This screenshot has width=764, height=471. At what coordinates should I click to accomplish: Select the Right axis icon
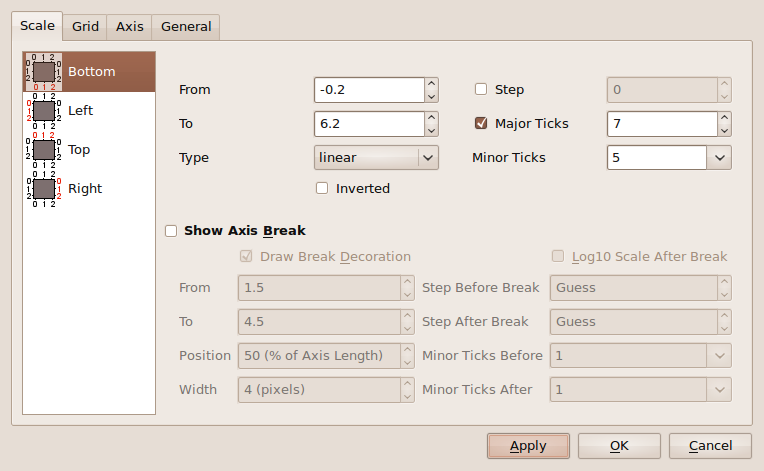pyautogui.click(x=43, y=188)
